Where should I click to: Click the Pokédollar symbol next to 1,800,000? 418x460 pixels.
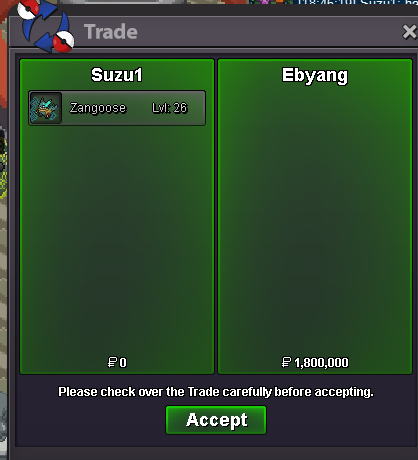(286, 362)
